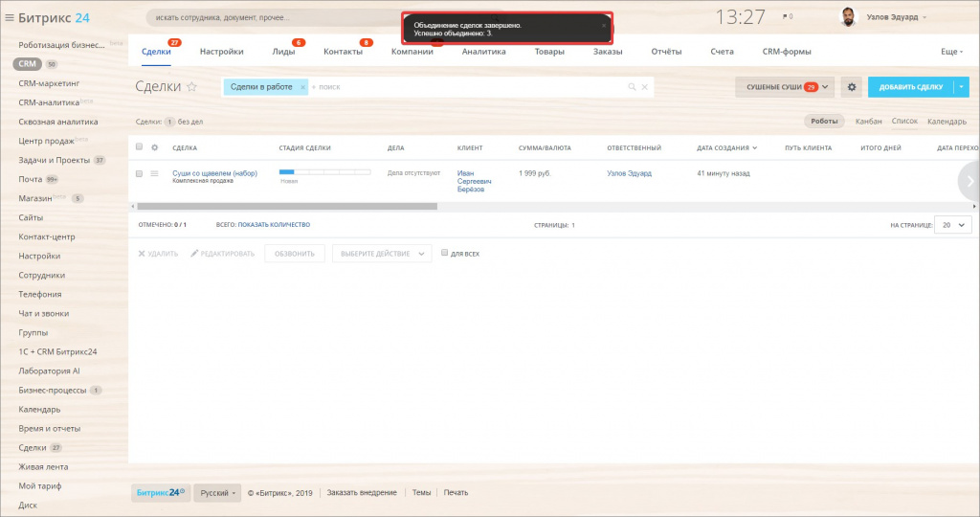Viewport: 980px width, 517px height.
Task: Click 'Заказать внедрение' footer link
Action: 361,493
